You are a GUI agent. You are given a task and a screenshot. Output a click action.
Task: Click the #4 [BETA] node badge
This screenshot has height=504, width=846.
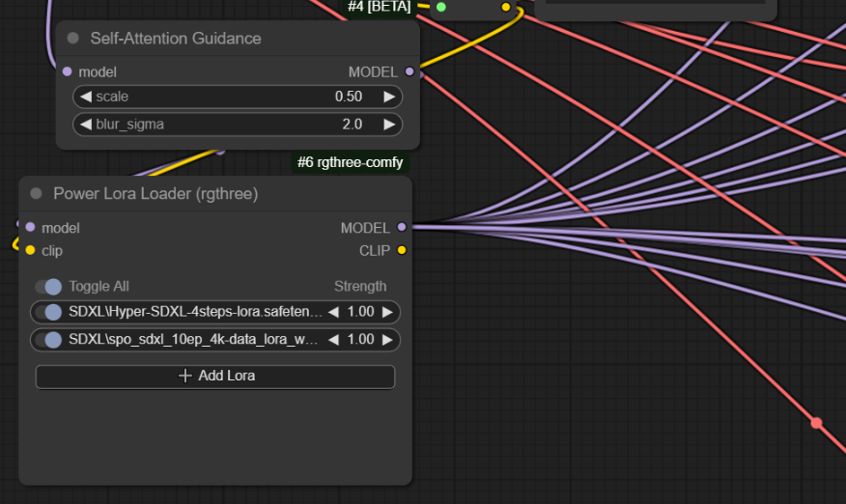point(380,7)
